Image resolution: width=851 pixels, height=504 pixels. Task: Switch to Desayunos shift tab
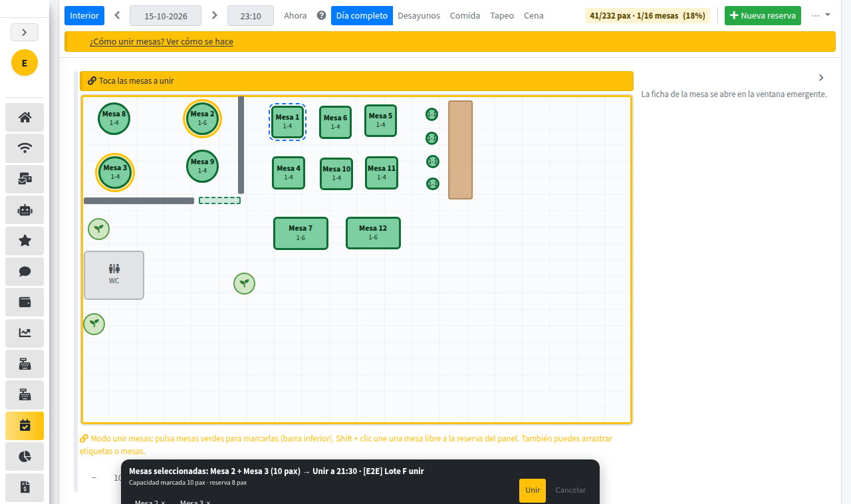[419, 15]
